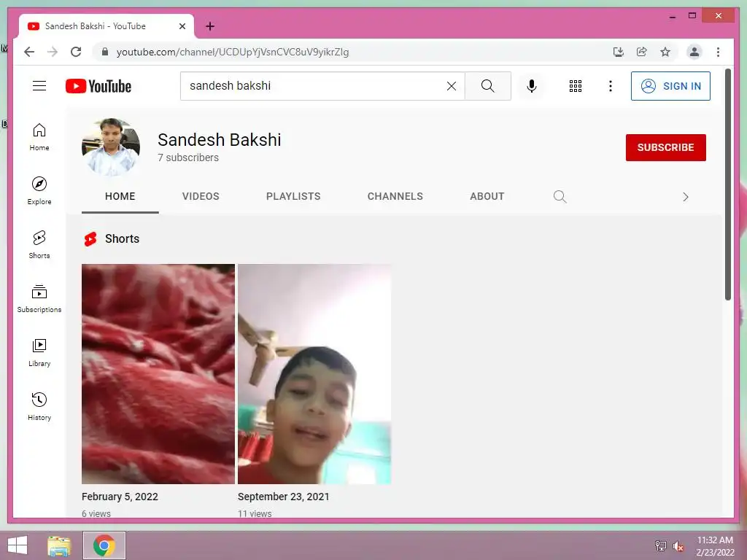This screenshot has height=560, width=747.
Task: Expand more channel tabs with the chevron
Action: point(685,197)
